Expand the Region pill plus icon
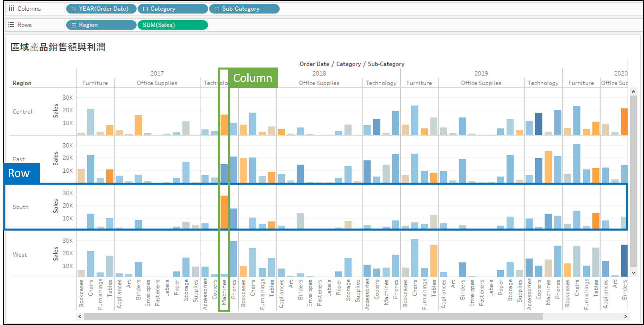The height and width of the screenshot is (325, 644). [x=74, y=25]
